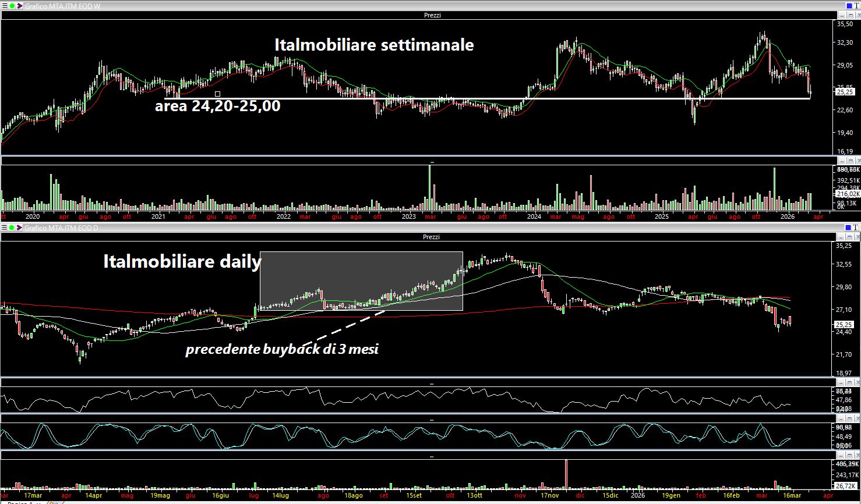Viewport: 861px width, 504px height.
Task: Click the 216,02K volume tag on weekly chart
Action: 848,194
